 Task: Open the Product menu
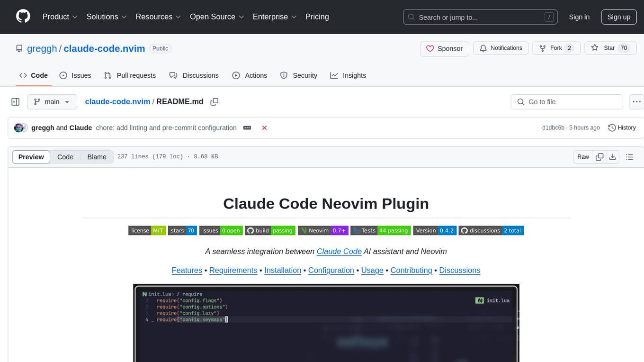(60, 17)
